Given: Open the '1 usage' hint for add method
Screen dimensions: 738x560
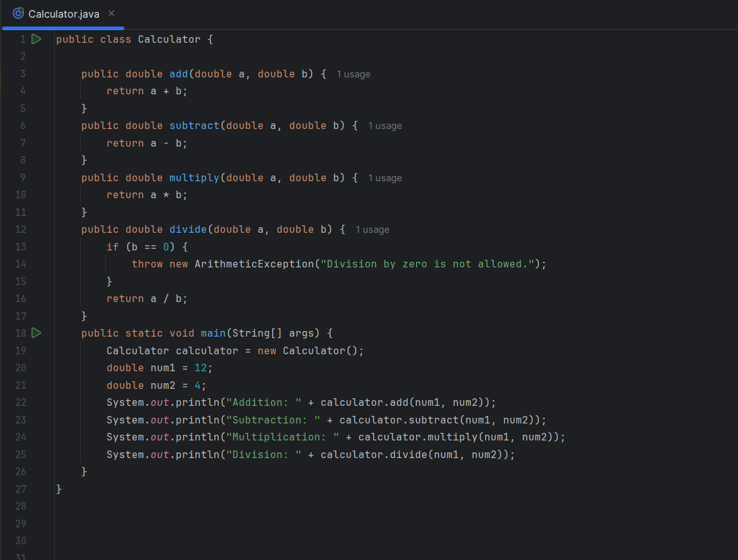Looking at the screenshot, I should click(353, 74).
